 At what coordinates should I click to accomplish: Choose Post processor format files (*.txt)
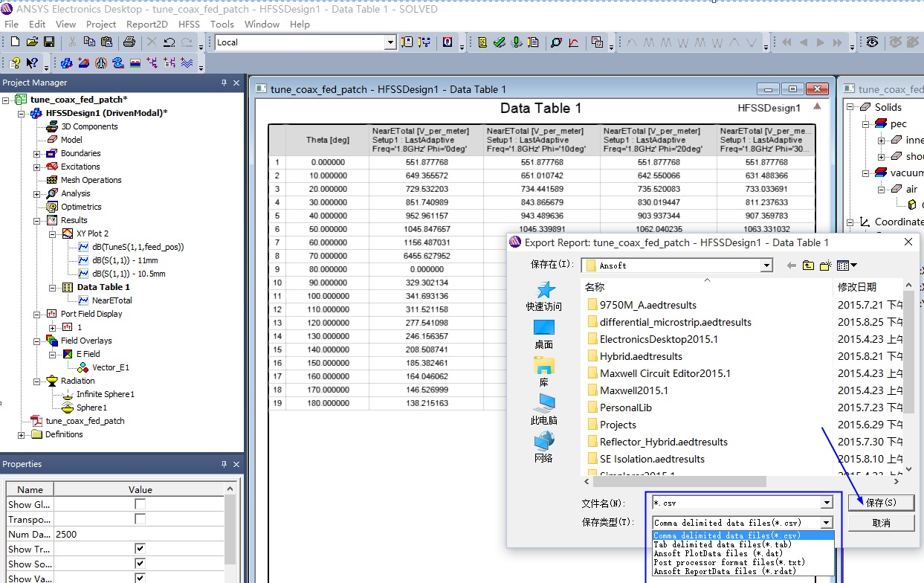point(743,562)
